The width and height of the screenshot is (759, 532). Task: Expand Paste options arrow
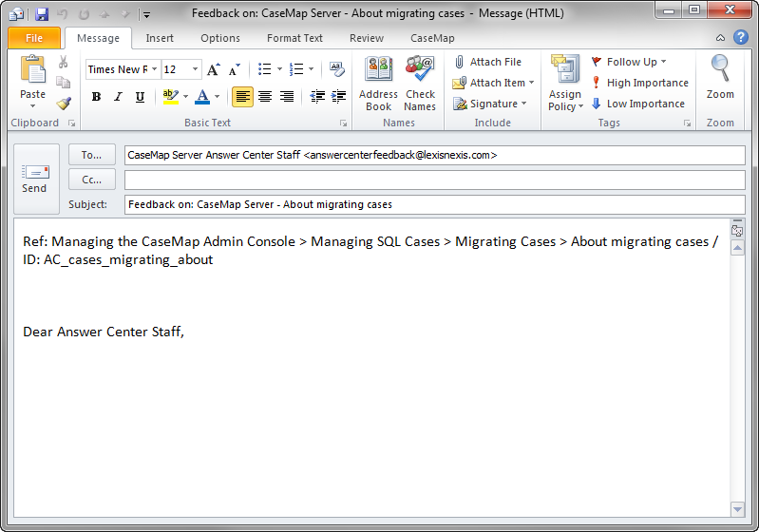32,106
